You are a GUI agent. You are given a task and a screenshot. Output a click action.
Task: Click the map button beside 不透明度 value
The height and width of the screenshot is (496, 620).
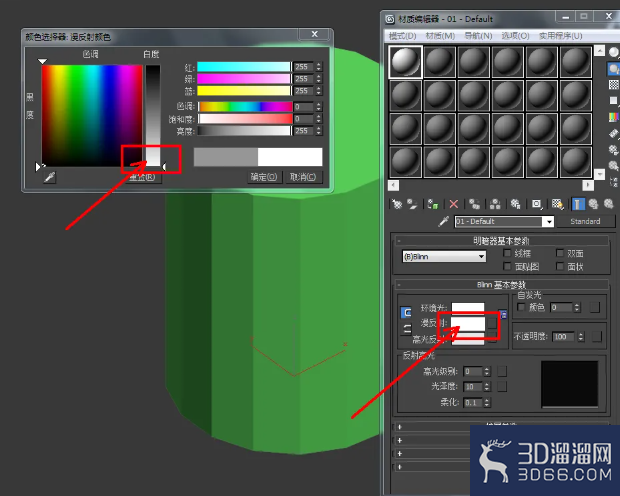click(x=597, y=337)
